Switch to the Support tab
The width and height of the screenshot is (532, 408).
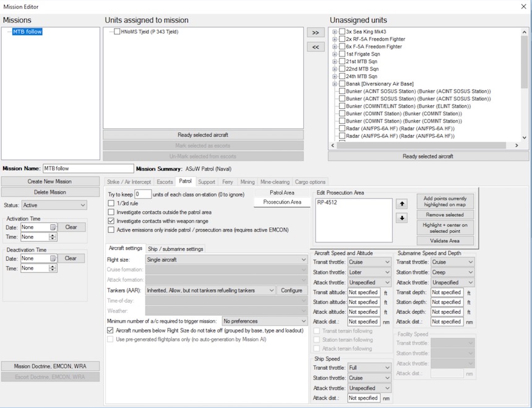(x=206, y=182)
